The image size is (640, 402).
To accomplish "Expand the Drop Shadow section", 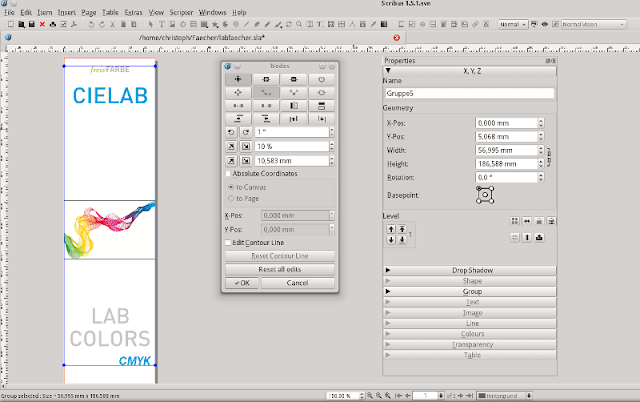I will pyautogui.click(x=469, y=270).
